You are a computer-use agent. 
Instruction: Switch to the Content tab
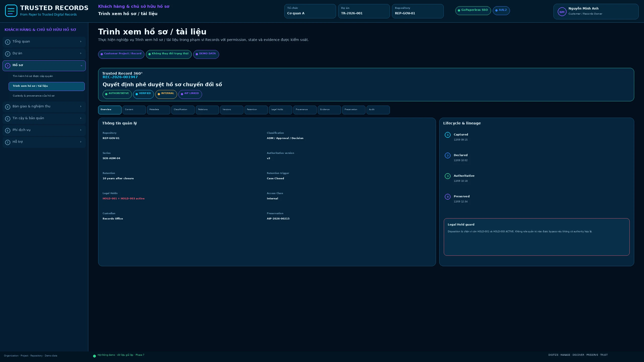pos(134,110)
